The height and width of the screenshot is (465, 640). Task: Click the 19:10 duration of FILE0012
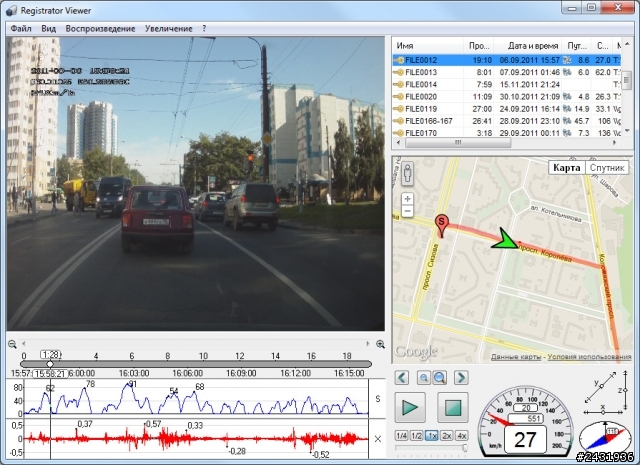coord(482,60)
